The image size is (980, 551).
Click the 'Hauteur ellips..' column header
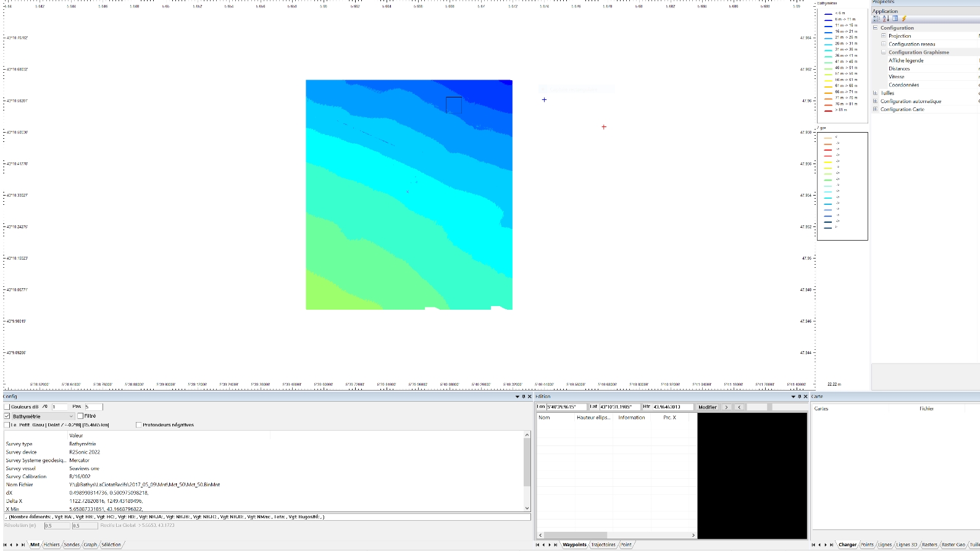[593, 418]
